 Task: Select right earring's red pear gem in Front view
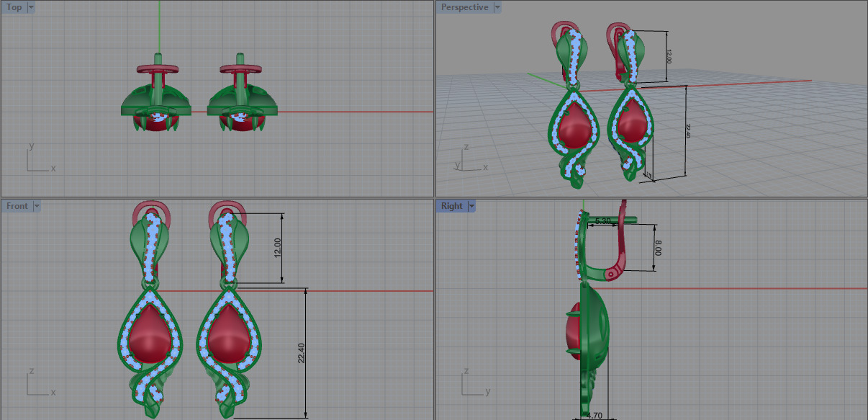[x=227, y=333]
